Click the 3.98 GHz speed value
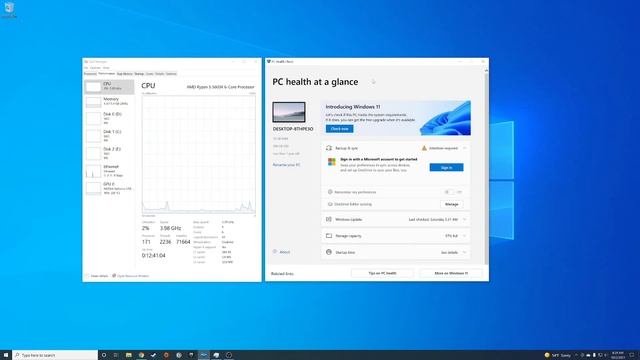The height and width of the screenshot is (360, 640). [170, 228]
